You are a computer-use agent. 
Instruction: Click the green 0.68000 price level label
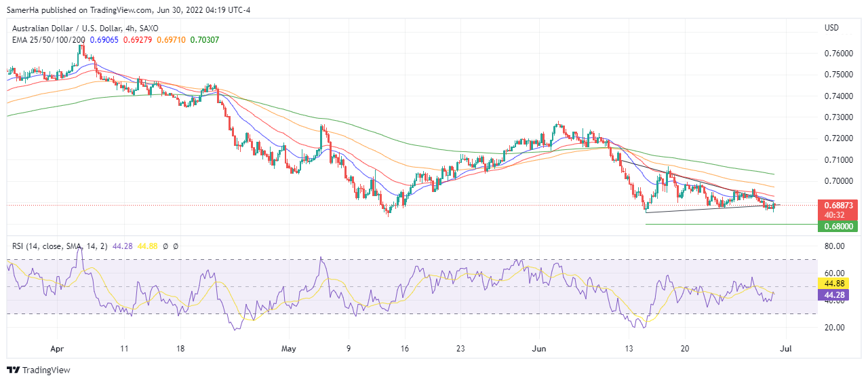[837, 226]
